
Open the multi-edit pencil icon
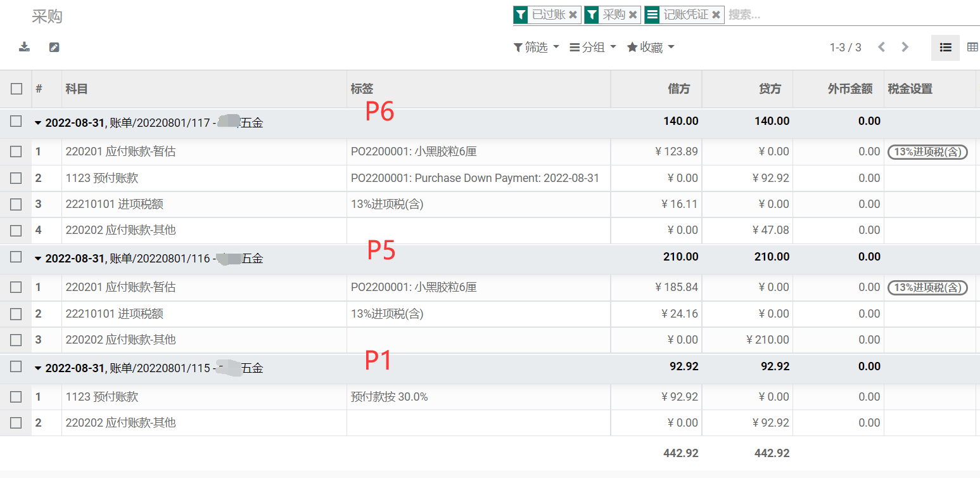click(54, 47)
